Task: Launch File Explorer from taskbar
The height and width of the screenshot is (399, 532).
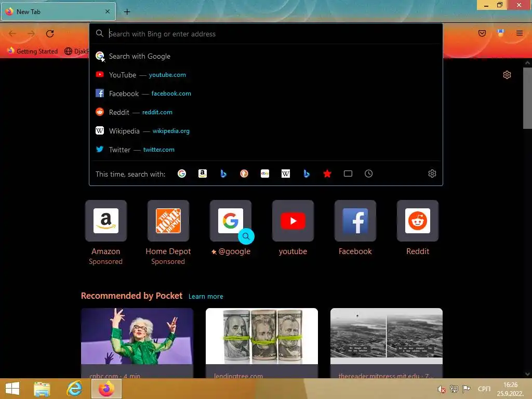Action: point(42,389)
